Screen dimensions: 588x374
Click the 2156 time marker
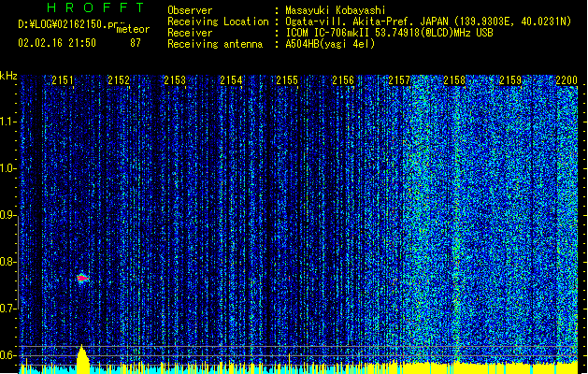pyautogui.click(x=343, y=80)
